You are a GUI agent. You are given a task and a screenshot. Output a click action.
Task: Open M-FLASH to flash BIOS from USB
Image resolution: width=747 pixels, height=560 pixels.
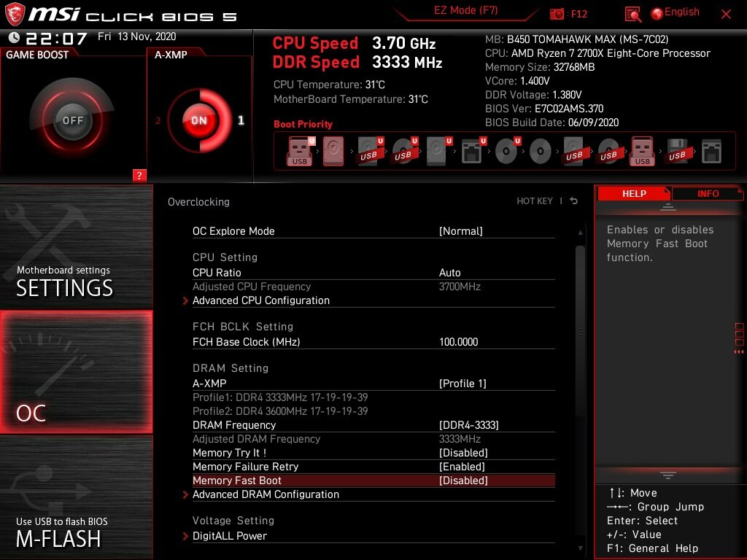(x=76, y=497)
